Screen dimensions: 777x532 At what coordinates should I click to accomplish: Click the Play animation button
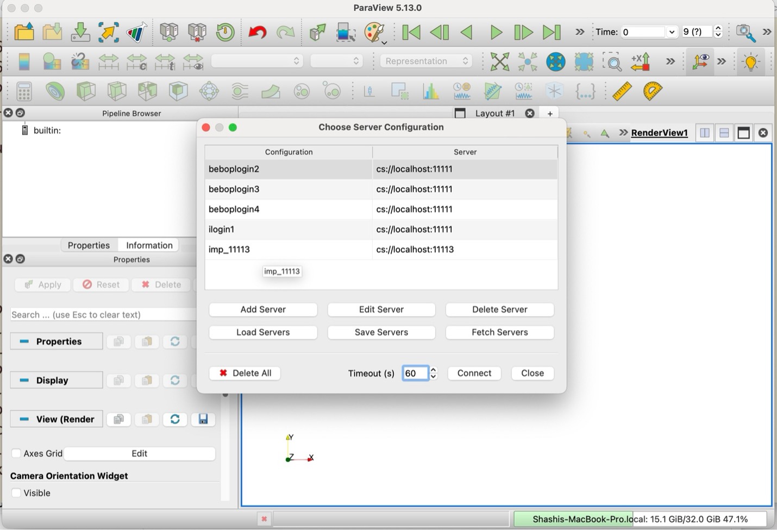click(x=496, y=33)
